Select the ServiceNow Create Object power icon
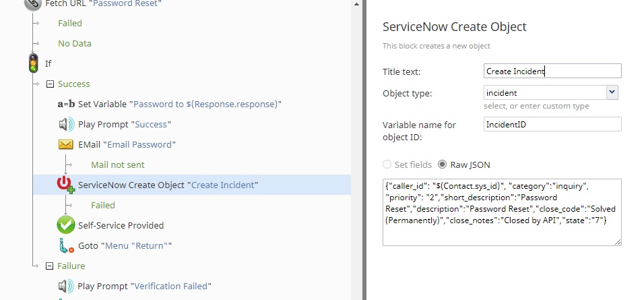This screenshot has width=644, height=300. pos(66,185)
